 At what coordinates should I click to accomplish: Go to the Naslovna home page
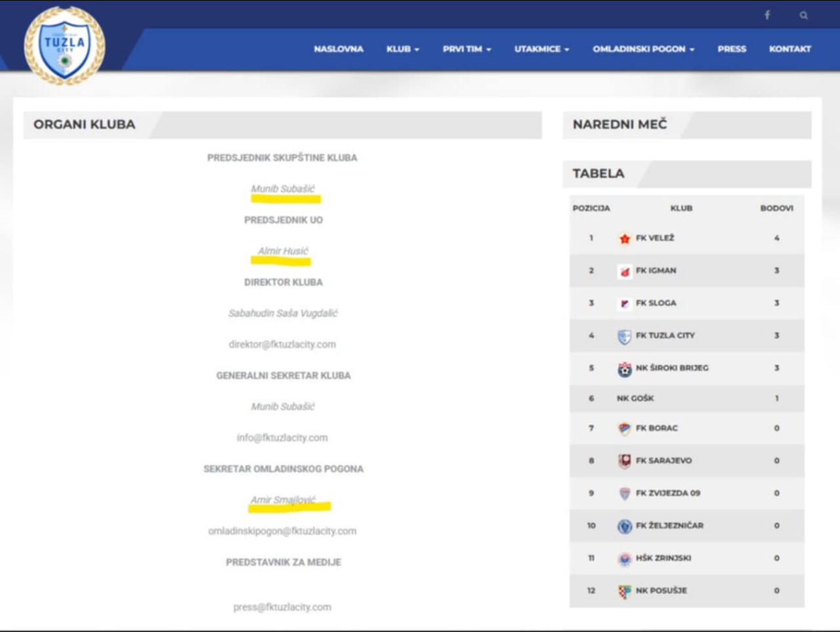[x=338, y=49]
